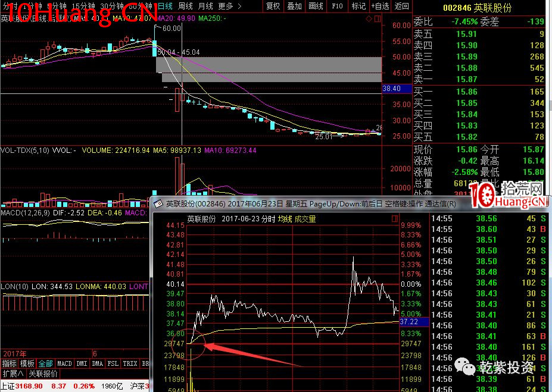Image resolution: width=552 pixels, height=392 pixels.
Task: Click the gray gap zone rectangle on chart
Action: point(268,69)
